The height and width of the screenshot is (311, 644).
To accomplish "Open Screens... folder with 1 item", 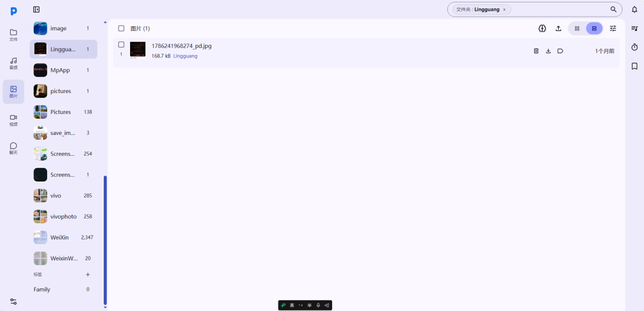I will (x=63, y=175).
